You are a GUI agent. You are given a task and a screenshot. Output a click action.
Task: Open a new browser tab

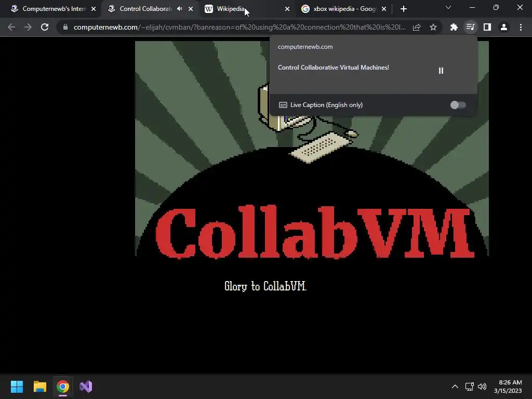(x=403, y=9)
